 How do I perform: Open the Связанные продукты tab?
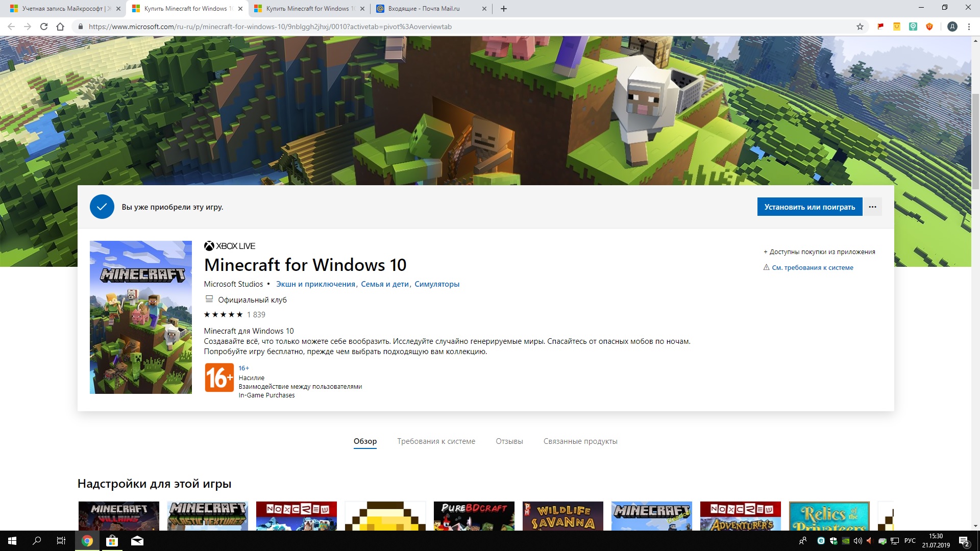click(580, 441)
